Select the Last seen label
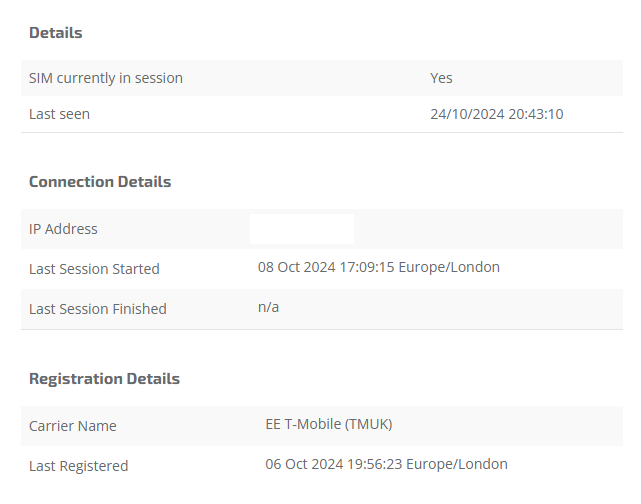641x504 pixels. tap(59, 114)
